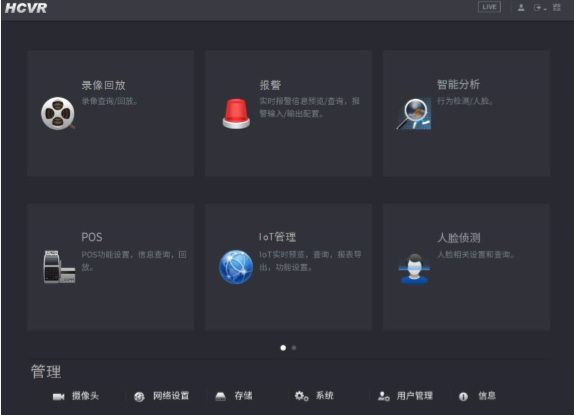Select 网络设置 in management bar

tap(171, 396)
